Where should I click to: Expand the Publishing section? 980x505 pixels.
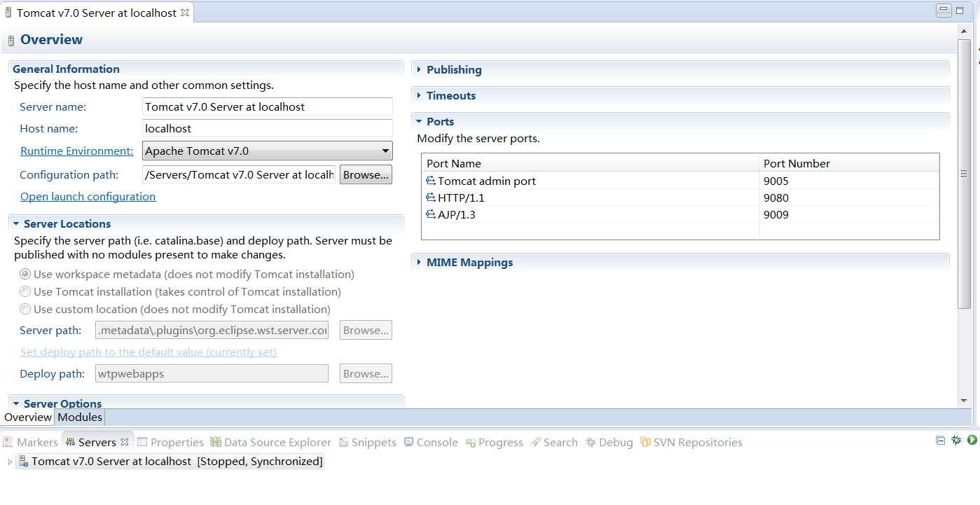coord(419,69)
